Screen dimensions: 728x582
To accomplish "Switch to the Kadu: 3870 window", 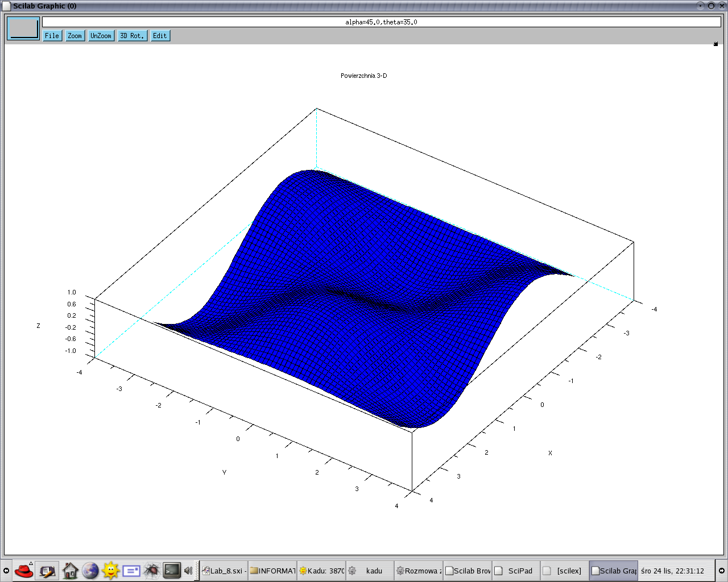I will [321, 571].
